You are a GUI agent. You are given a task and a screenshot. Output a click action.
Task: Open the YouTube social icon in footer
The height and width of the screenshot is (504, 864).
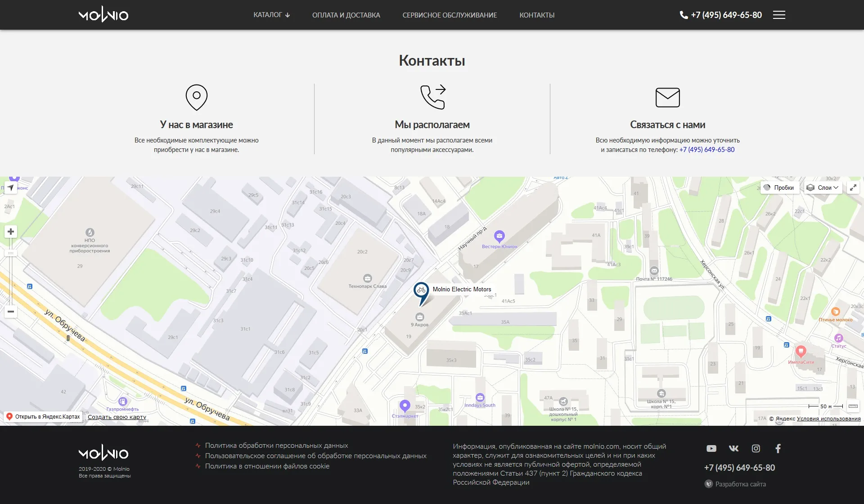coord(711,448)
